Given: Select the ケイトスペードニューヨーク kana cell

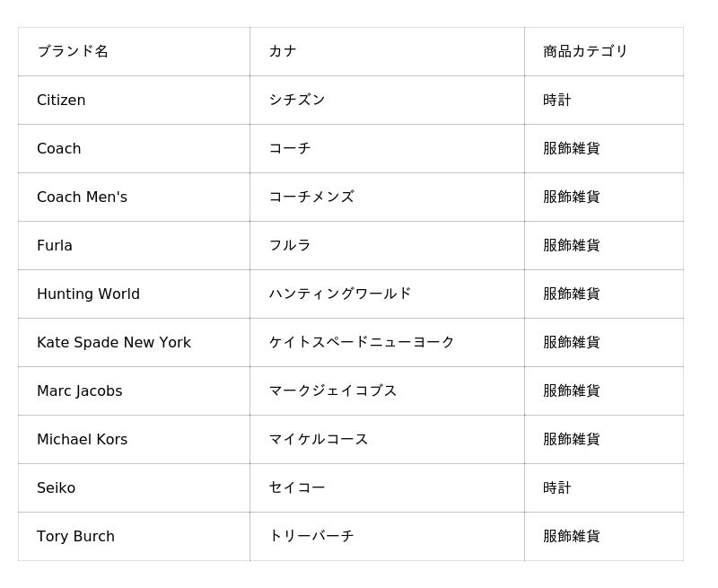Looking at the screenshot, I should click(362, 342).
